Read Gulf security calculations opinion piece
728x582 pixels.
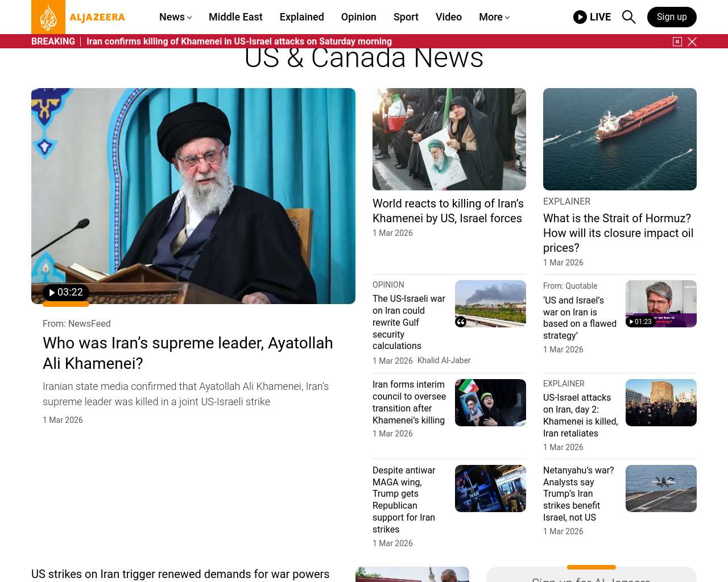pos(409,322)
